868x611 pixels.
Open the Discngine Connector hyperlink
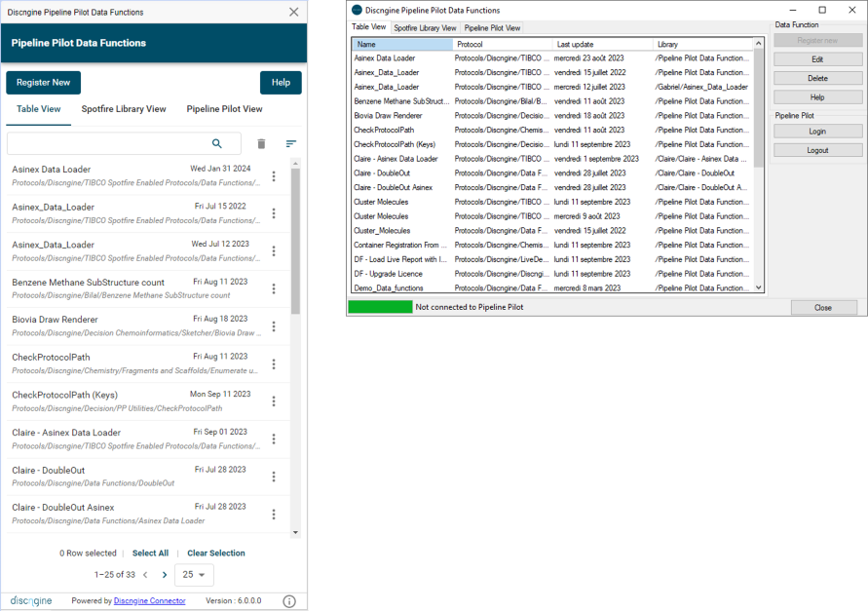(149, 600)
